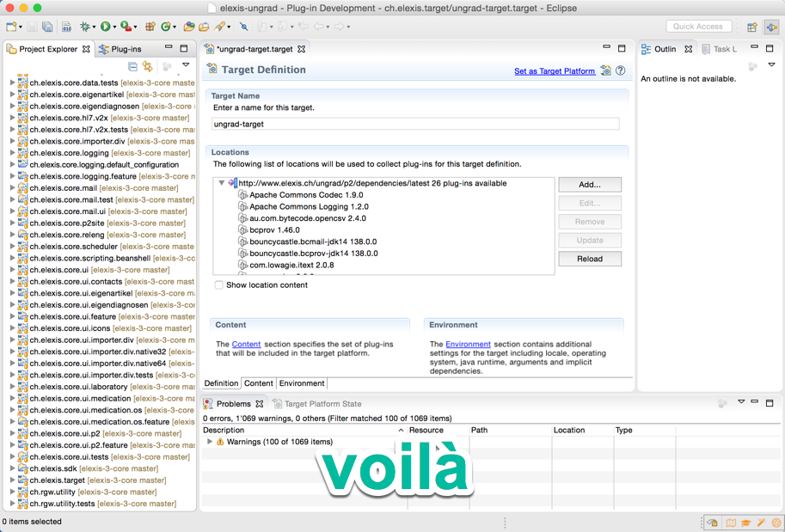Viewport: 785px width, 532px height.
Task: Click the New Plug-in Project icon
Action: [150, 27]
